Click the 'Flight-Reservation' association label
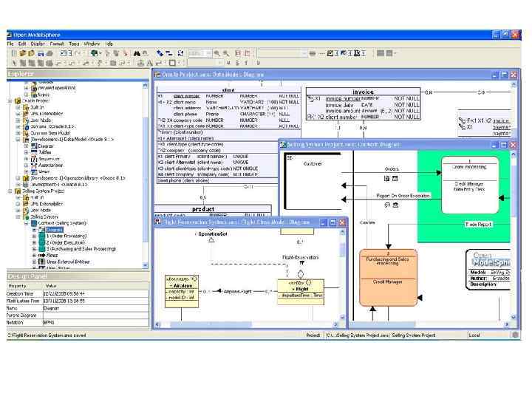This screenshot has width=532, height=399. (300, 258)
